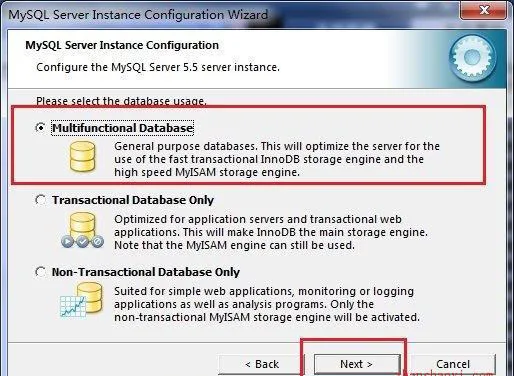Click the General purpose databases description text
Screen dimensions: 514x376
click(277, 159)
